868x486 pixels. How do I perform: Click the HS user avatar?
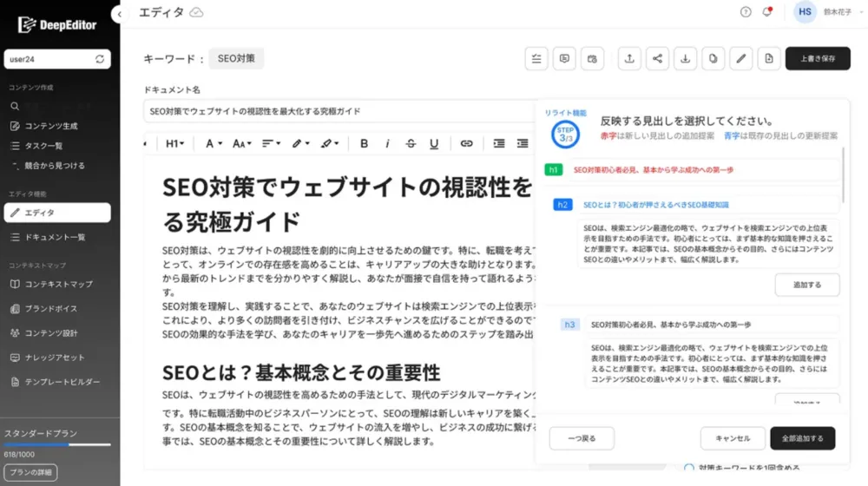(x=805, y=11)
